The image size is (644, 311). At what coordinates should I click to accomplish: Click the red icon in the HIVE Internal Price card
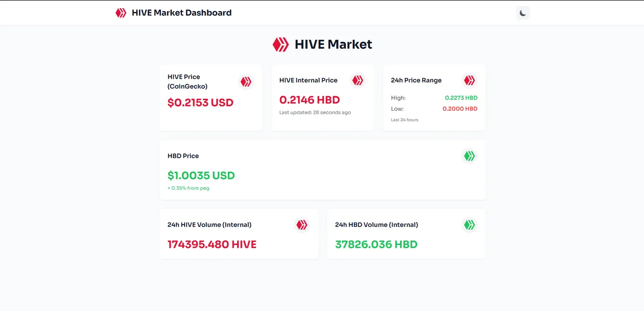[x=358, y=80]
